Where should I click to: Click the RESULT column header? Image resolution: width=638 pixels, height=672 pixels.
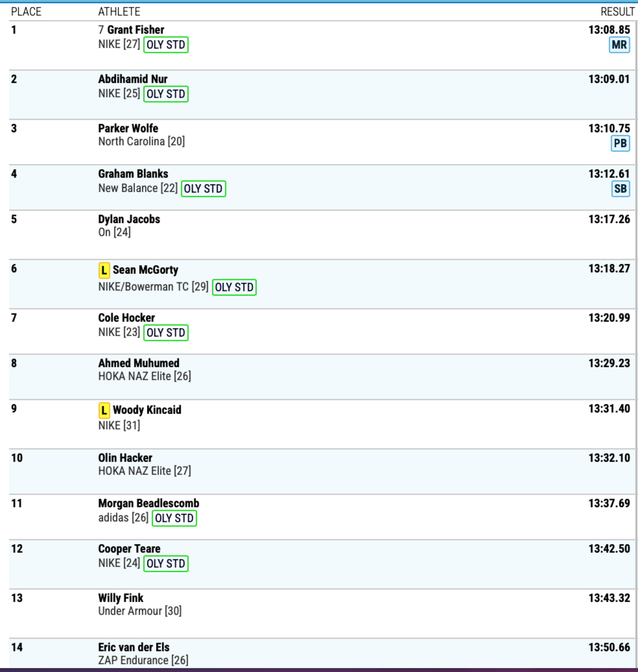(617, 12)
